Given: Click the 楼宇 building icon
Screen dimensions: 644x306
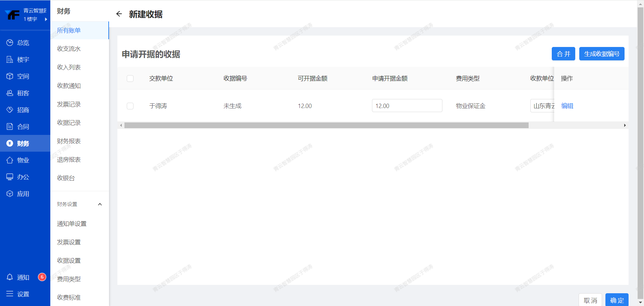Looking at the screenshot, I should [x=10, y=59].
